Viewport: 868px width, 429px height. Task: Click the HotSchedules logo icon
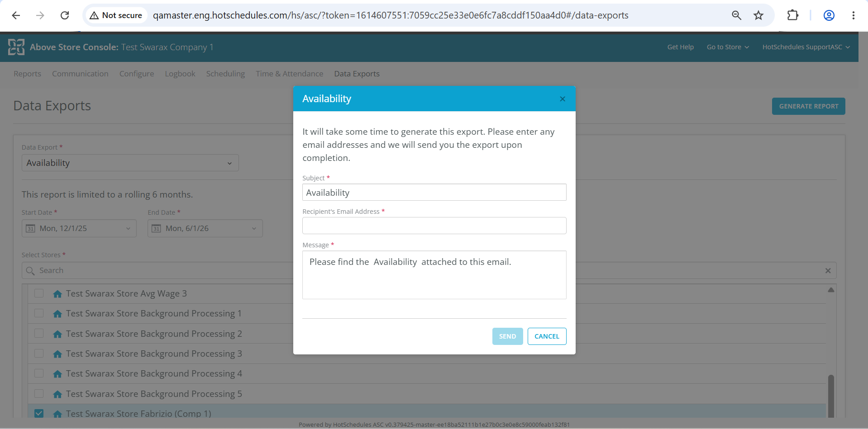(x=16, y=47)
